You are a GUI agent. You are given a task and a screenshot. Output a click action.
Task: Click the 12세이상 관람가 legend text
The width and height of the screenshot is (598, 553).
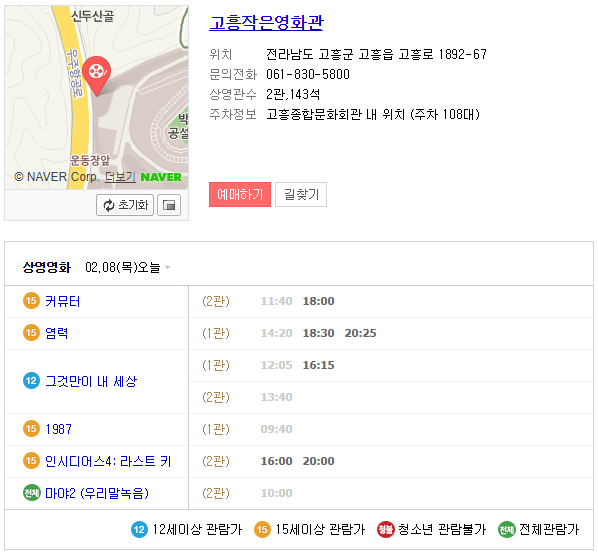tap(197, 530)
